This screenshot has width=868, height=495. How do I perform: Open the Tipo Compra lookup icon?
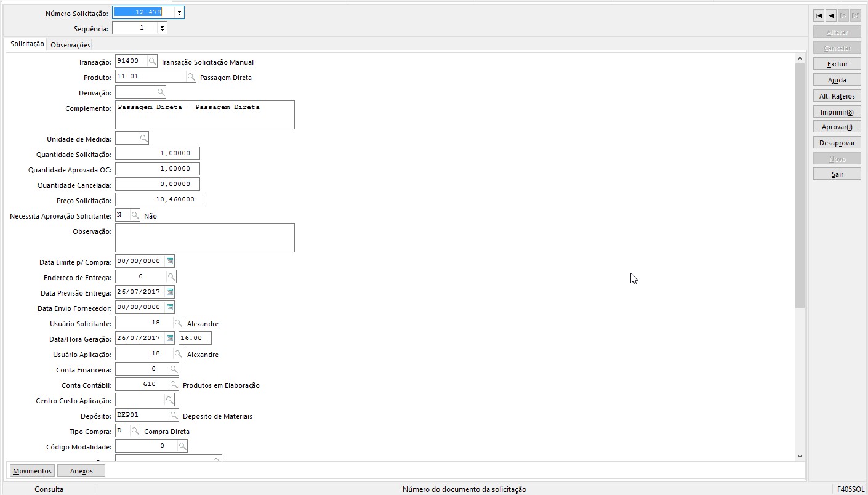135,431
